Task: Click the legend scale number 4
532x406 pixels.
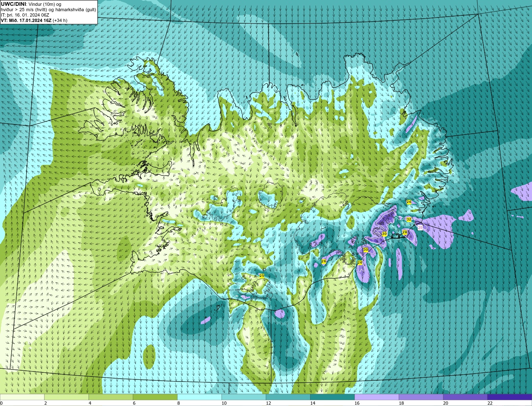Action: click(90, 403)
